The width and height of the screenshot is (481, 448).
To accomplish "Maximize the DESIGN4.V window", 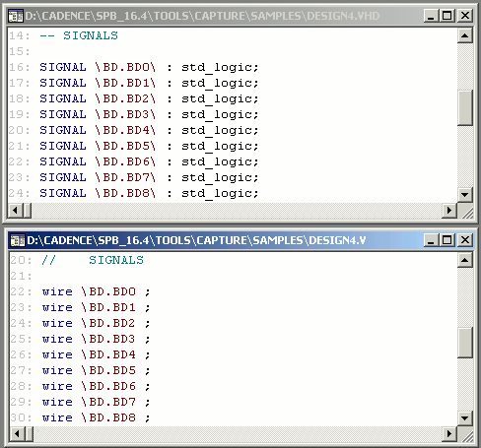I will click(x=447, y=240).
